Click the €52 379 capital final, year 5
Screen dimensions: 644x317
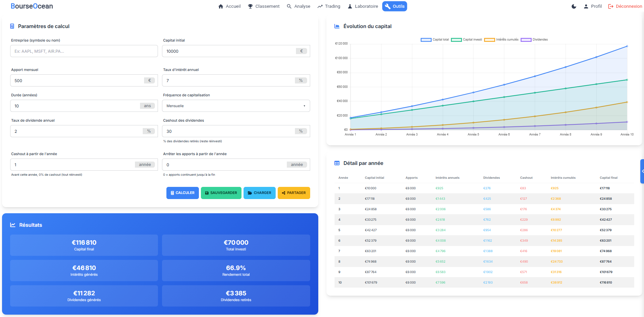tap(605, 230)
